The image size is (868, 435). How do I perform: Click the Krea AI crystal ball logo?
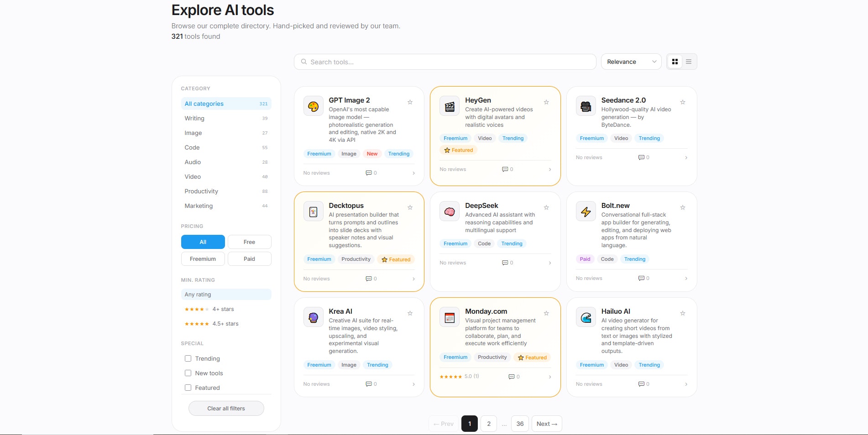tap(314, 317)
